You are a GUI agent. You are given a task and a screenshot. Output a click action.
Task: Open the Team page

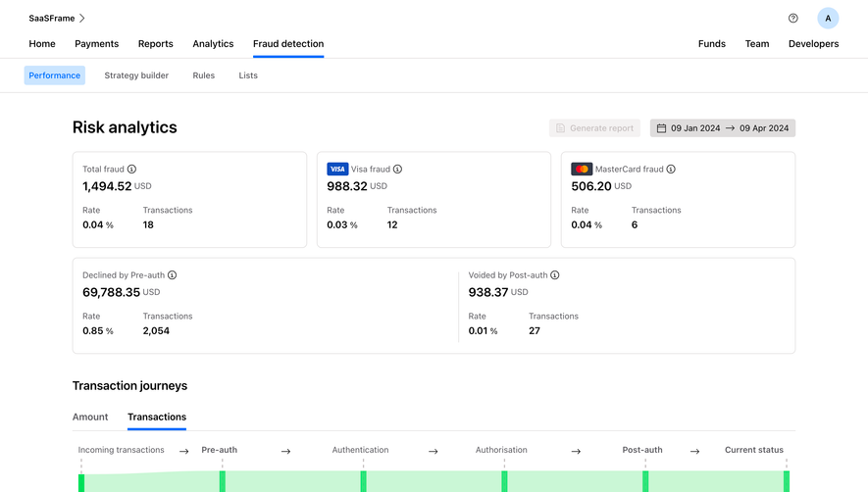pos(757,44)
